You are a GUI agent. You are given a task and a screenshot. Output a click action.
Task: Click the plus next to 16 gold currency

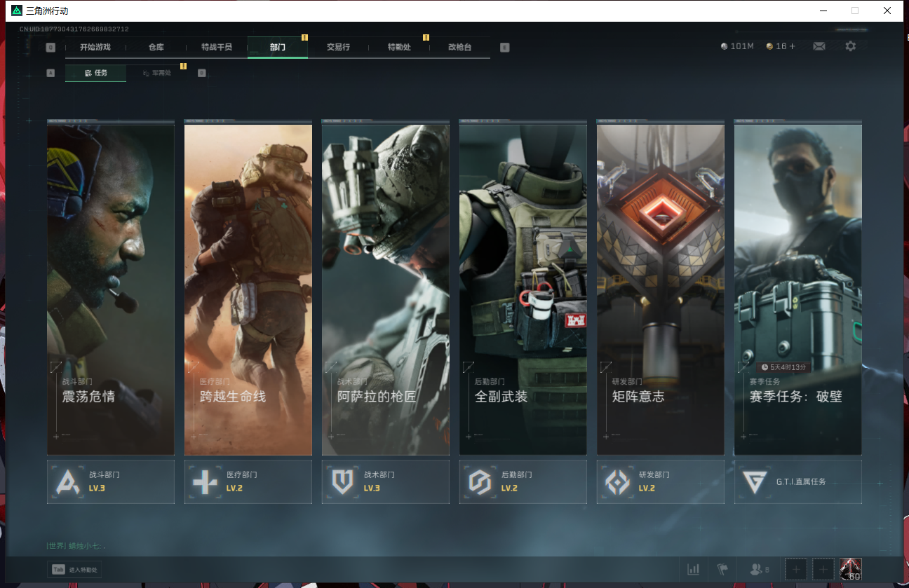tap(793, 46)
